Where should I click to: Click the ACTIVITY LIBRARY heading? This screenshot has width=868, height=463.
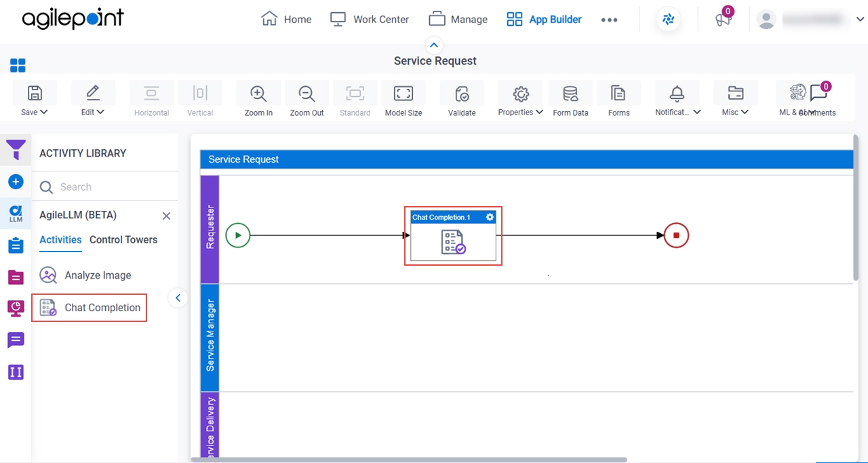(x=83, y=153)
